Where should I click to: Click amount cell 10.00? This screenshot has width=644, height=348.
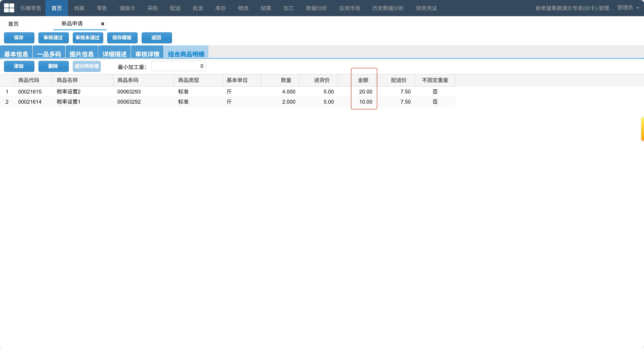point(357,102)
